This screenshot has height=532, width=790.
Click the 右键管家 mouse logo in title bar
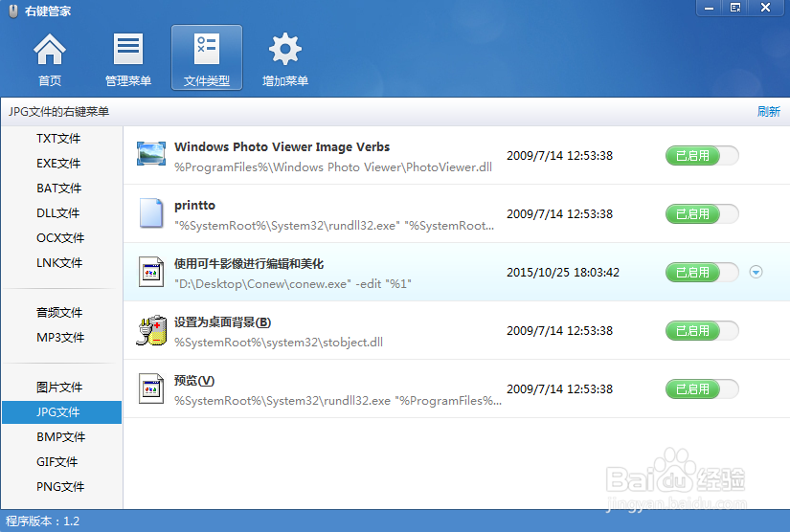[x=13, y=11]
